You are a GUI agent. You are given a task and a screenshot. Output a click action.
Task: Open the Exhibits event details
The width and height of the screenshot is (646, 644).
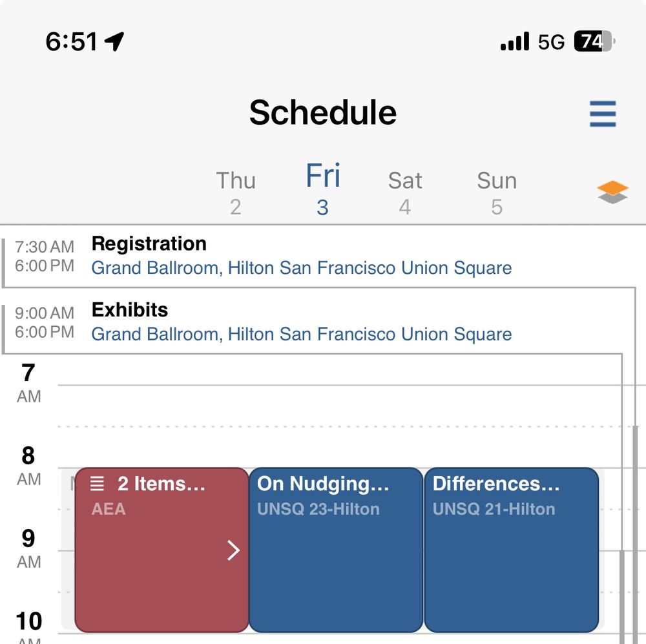130,310
